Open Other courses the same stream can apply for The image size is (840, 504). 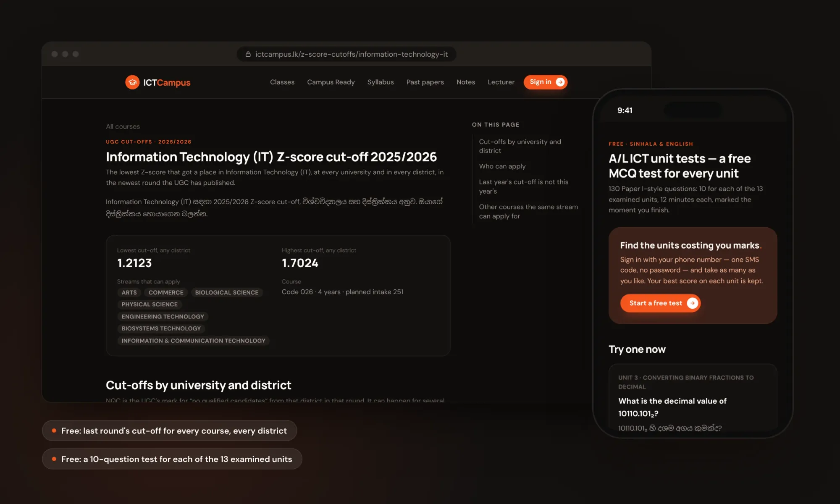click(x=528, y=211)
